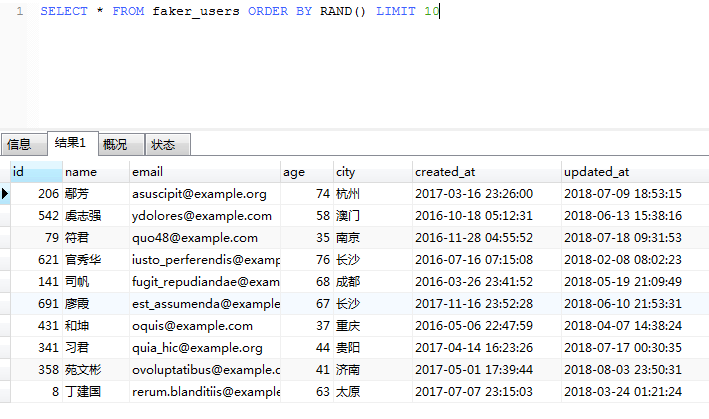
Task: Select updated_at 2018-08-03 23:50:31
Action: tap(635, 370)
